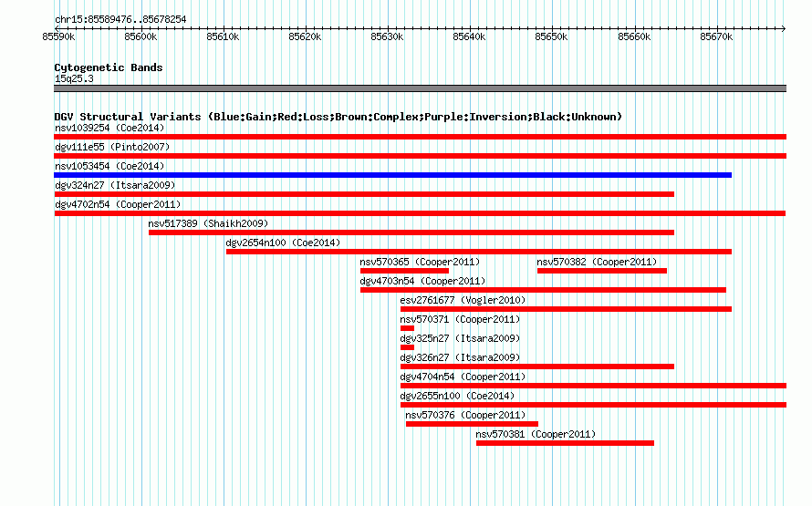
Task: Click the short red bar under nsv570365
Action: pos(404,271)
